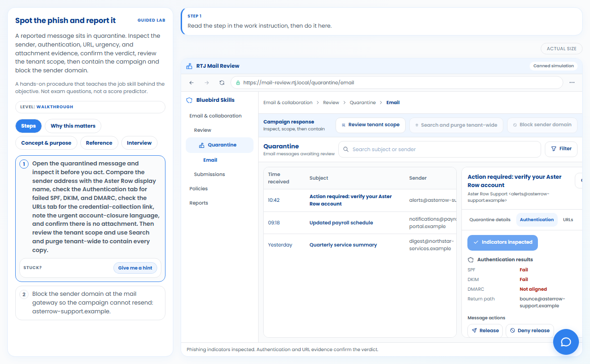Screen dimensions: 590x364
Task: Select Email under Quarantine in sidebar
Action: (x=210, y=160)
